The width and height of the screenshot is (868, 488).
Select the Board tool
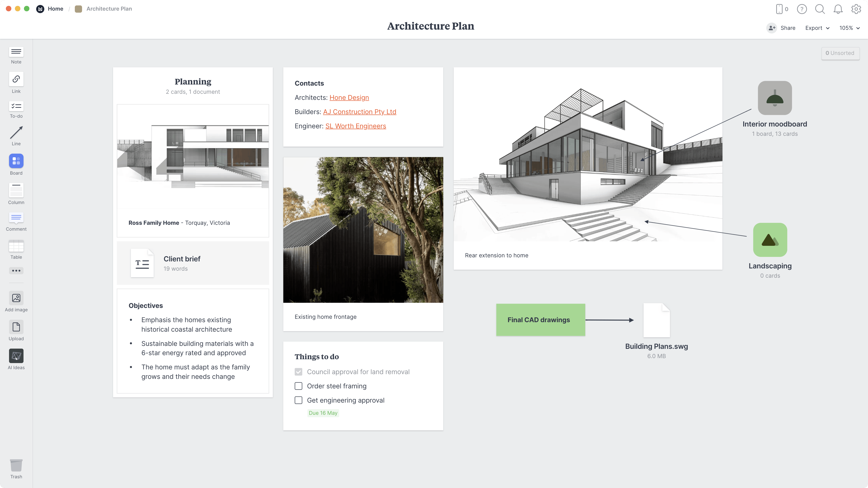click(16, 161)
